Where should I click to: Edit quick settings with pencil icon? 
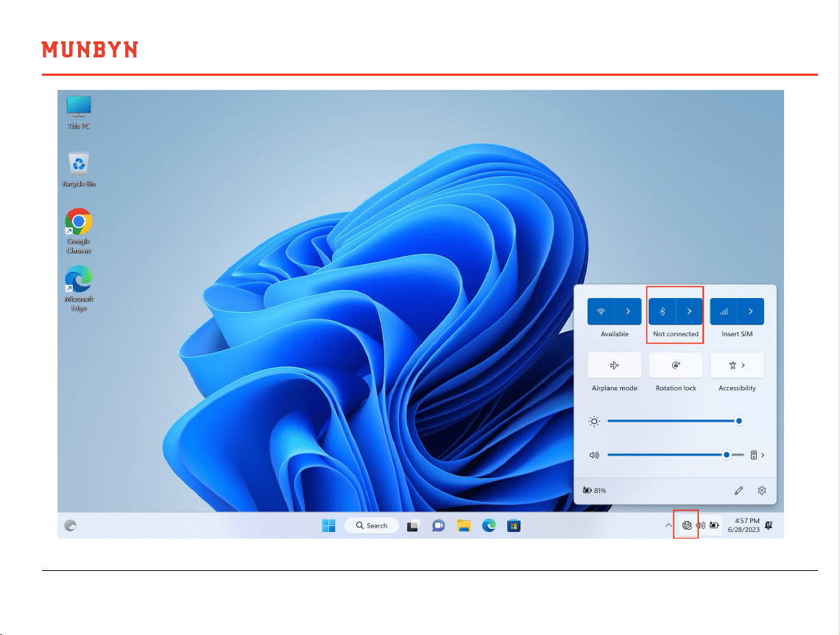click(x=738, y=491)
